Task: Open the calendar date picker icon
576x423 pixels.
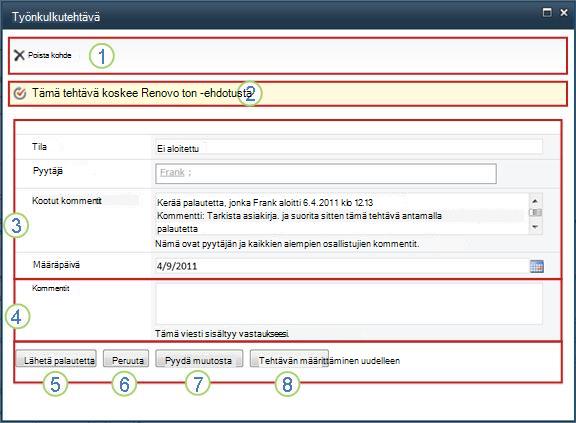Action: click(537, 266)
